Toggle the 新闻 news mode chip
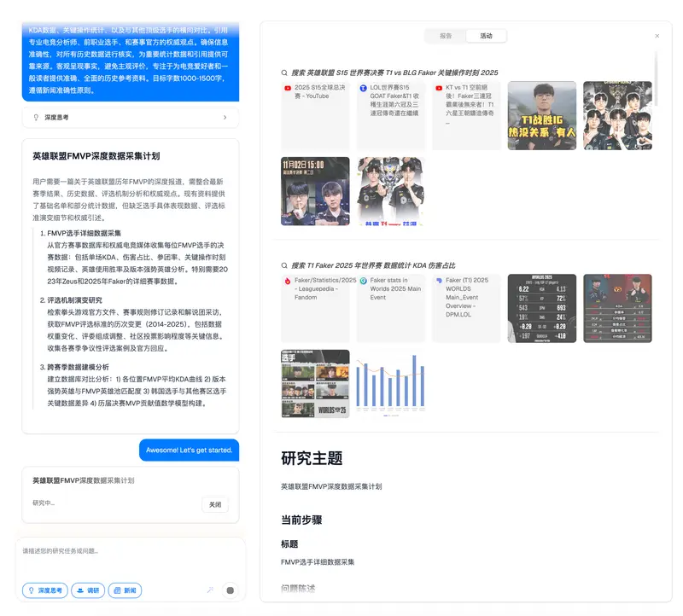 (x=124, y=590)
